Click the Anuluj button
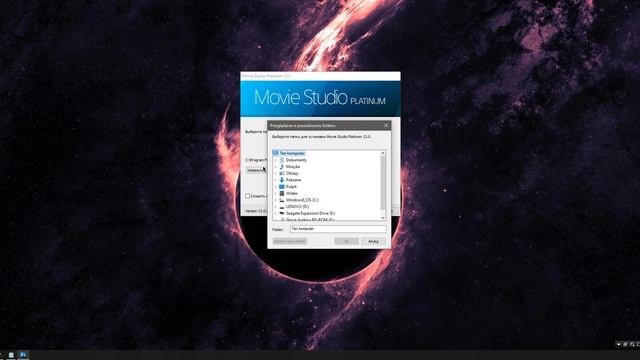Screen dimensions: 640x360 point(373,241)
